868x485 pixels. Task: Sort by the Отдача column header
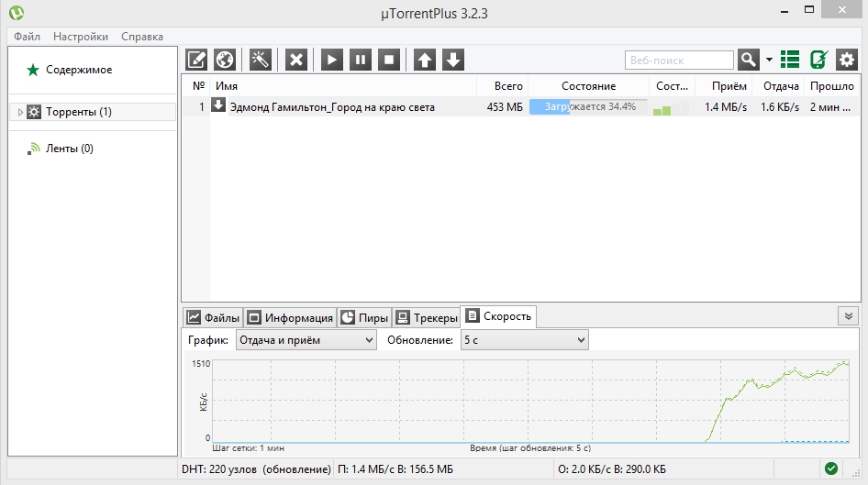781,85
